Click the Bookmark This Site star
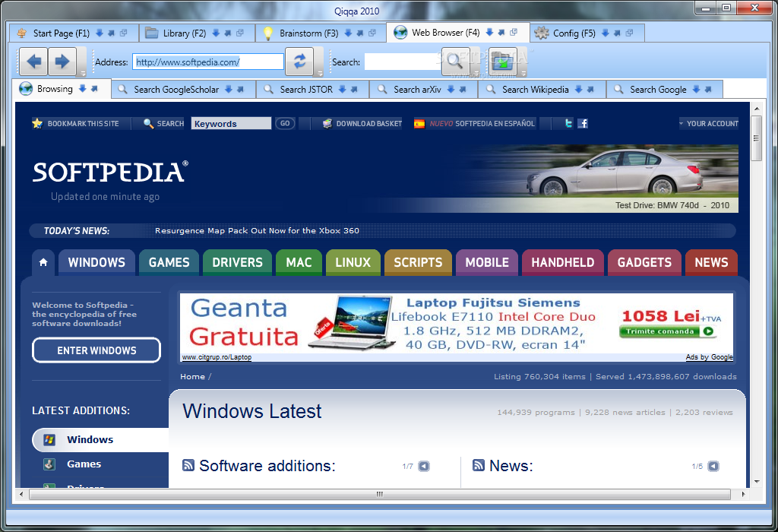This screenshot has height=532, width=778. pos(37,123)
